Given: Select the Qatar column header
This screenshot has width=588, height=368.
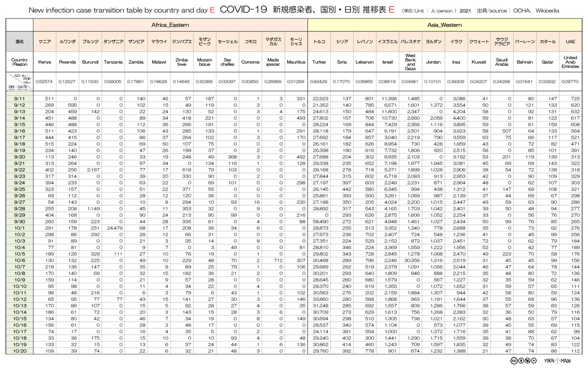Looking at the screenshot, I should tap(547, 62).
